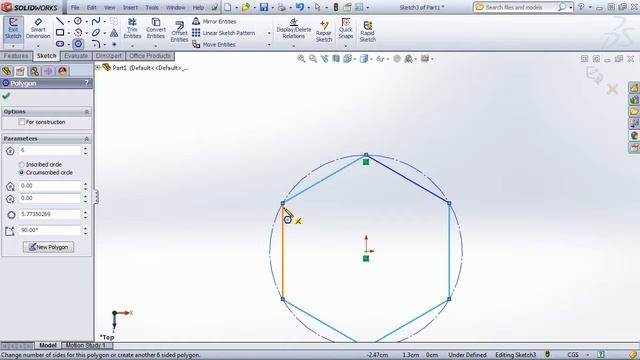Click Rapid Sketch tool
Screen dimensions: 640x360
pyautogui.click(x=367, y=32)
